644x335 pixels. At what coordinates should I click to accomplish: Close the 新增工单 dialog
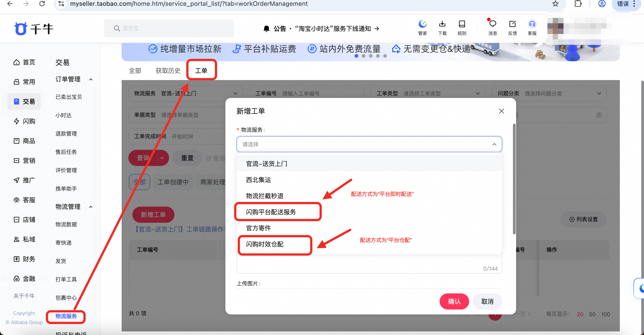pos(501,111)
